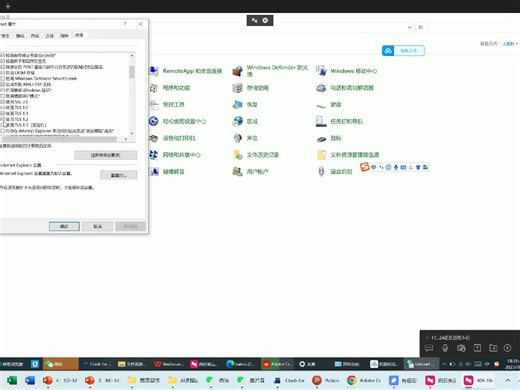Switch to the 隐私 (Privacy) tab
Image resolution: width=520 pixels, height=390 pixels.
click(20, 36)
